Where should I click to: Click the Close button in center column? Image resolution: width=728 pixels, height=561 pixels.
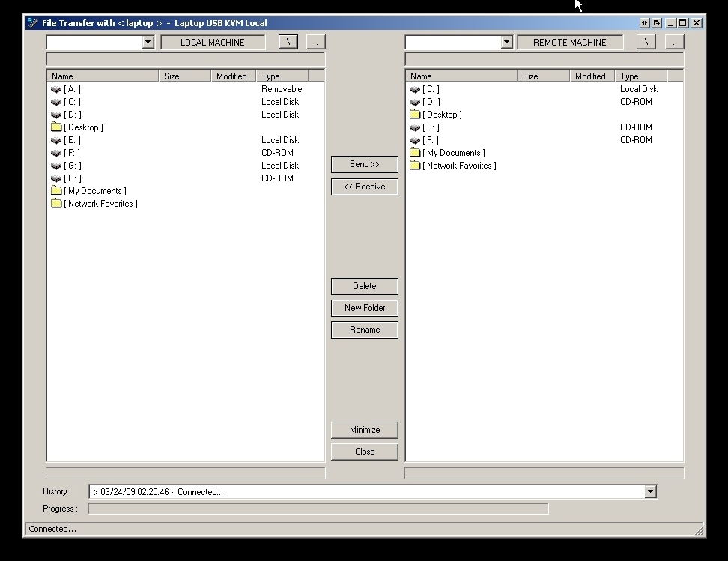click(x=365, y=452)
